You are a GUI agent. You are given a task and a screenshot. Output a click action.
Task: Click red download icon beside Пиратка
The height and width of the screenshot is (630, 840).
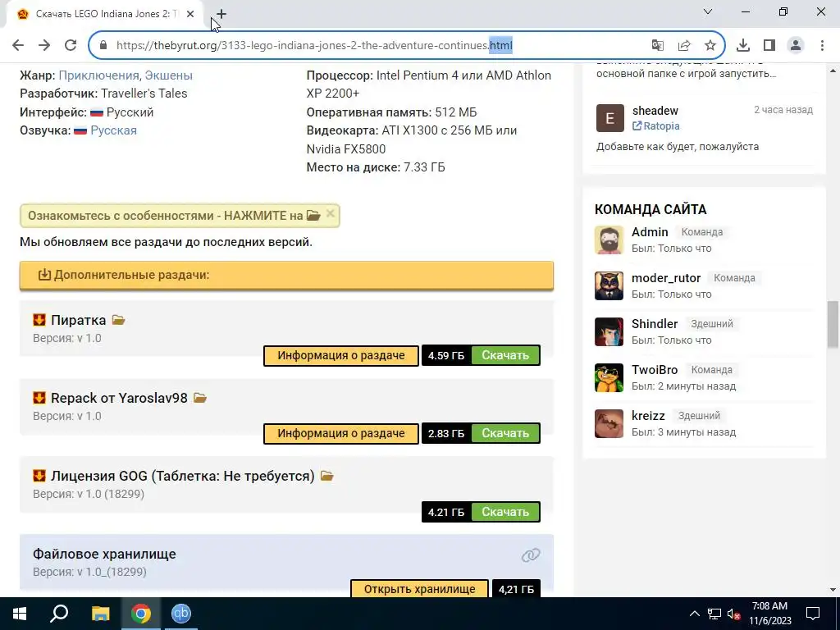tap(39, 320)
